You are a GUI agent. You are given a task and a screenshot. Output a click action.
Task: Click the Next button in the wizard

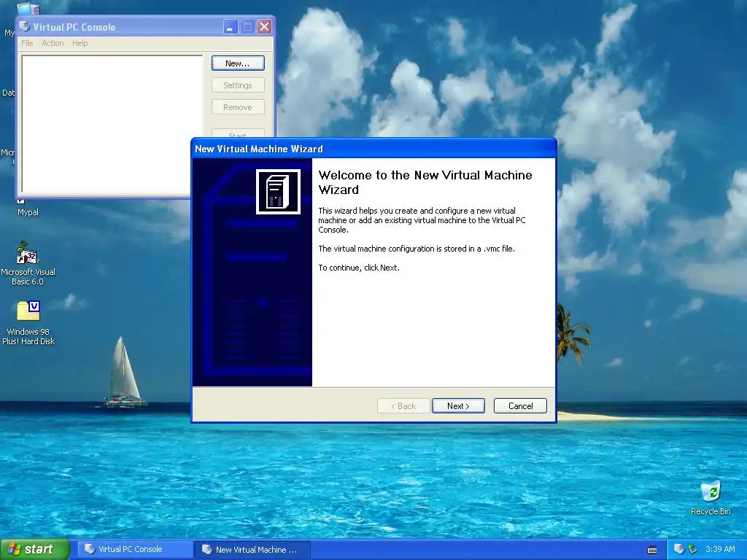click(458, 405)
